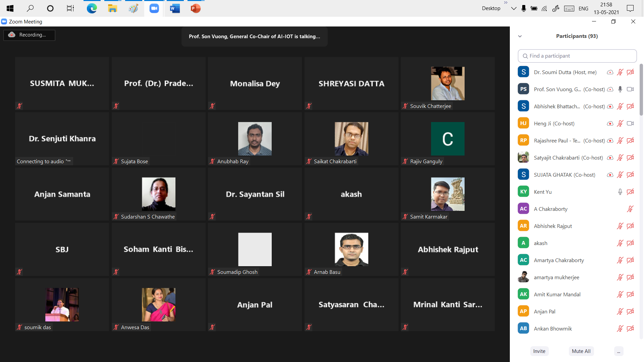Open Microsoft Edge from the taskbar
The image size is (644, 362).
coord(92,8)
